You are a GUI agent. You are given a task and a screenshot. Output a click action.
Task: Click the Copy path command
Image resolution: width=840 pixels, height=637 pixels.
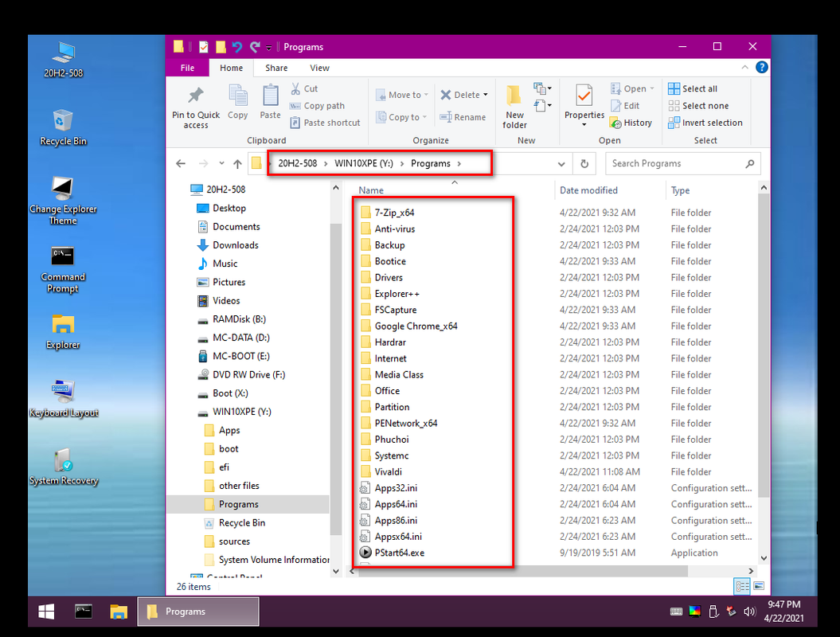click(x=317, y=106)
